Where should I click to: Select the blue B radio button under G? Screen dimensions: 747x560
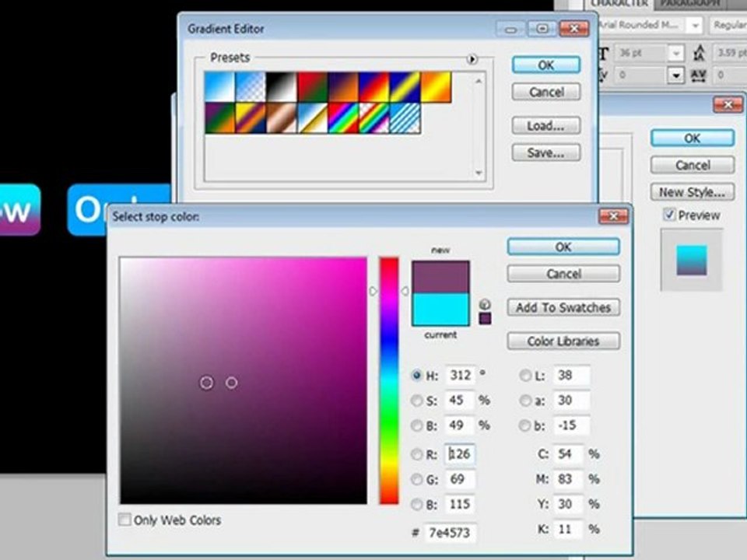tap(416, 504)
